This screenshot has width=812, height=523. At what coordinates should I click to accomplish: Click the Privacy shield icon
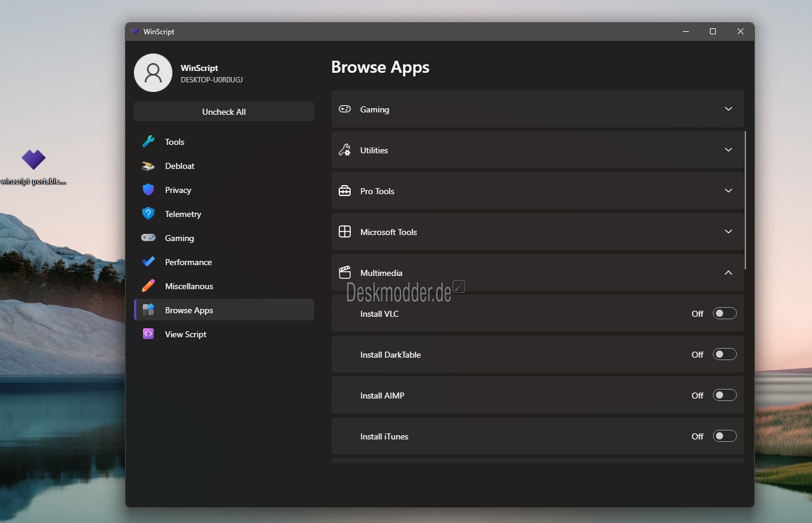[148, 190]
